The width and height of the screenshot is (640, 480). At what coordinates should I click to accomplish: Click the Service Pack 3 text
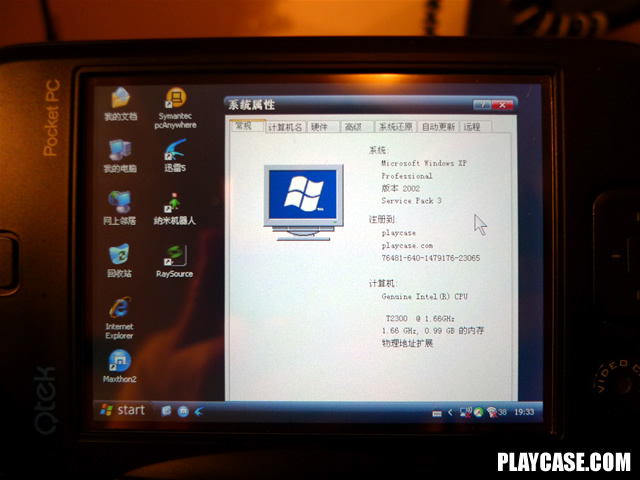tap(411, 201)
